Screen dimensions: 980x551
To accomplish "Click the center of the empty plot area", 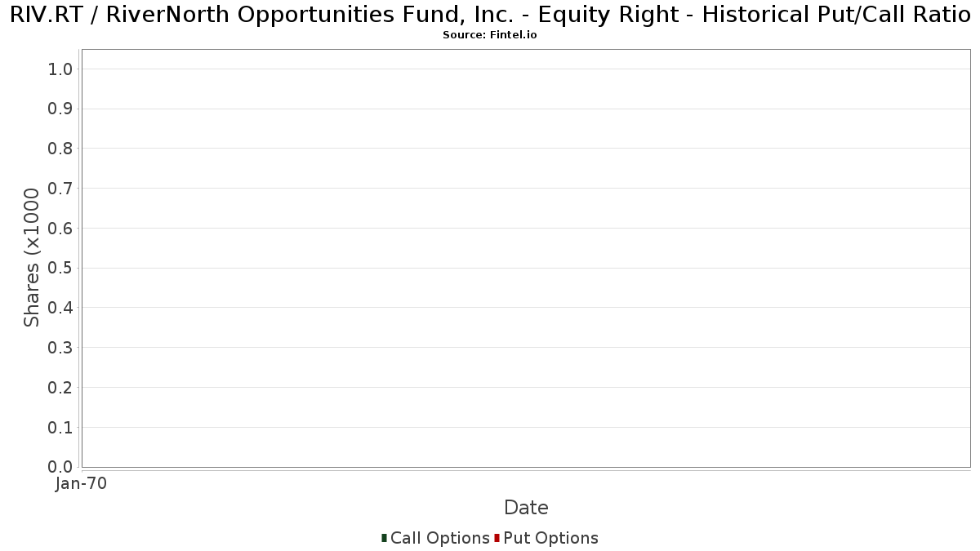I will [526, 258].
